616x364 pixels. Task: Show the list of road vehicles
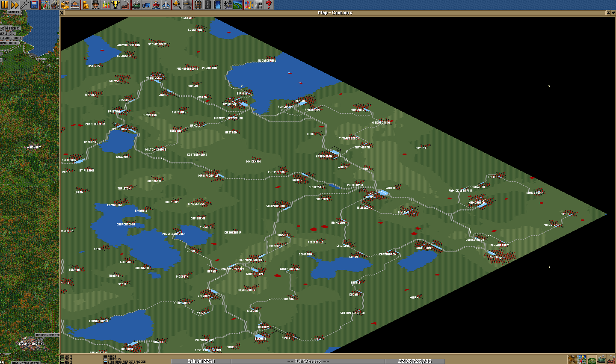pyautogui.click(x=146, y=5)
